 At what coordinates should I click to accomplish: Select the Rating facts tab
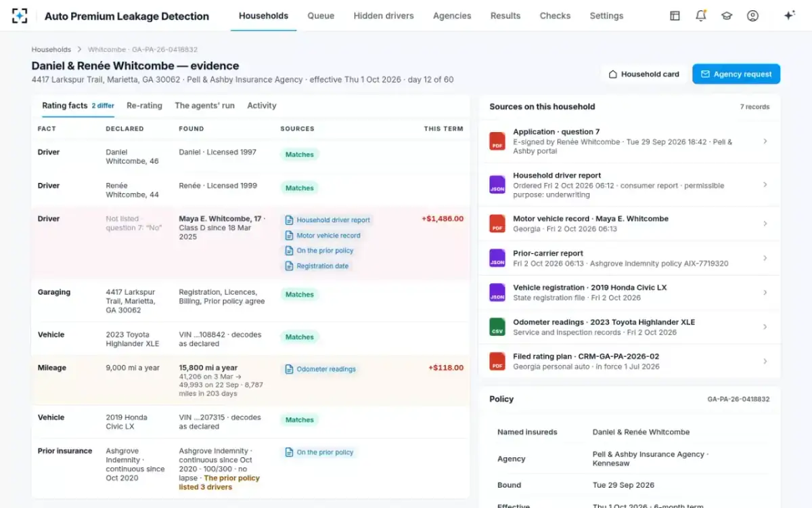(78, 106)
